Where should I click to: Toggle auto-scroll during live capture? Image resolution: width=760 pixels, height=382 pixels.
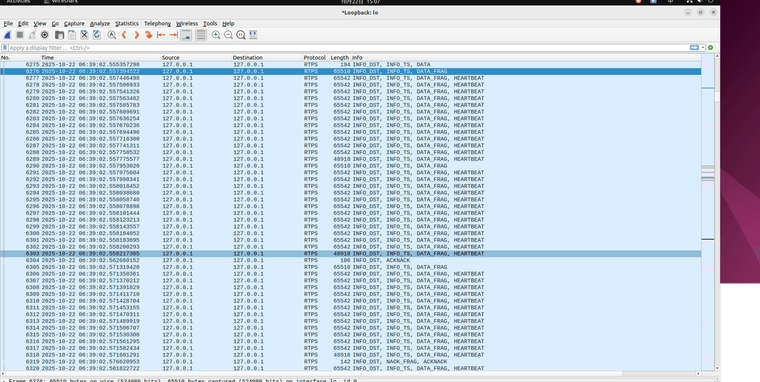pyautogui.click(x=186, y=35)
